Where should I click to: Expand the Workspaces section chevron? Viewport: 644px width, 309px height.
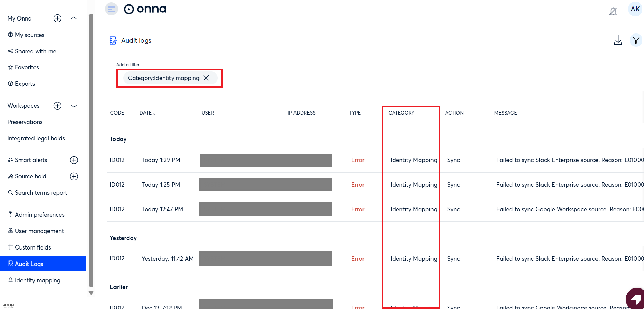coord(74,106)
